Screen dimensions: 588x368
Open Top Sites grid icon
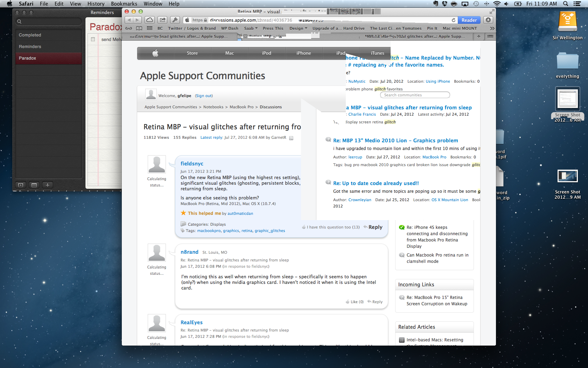point(149,28)
